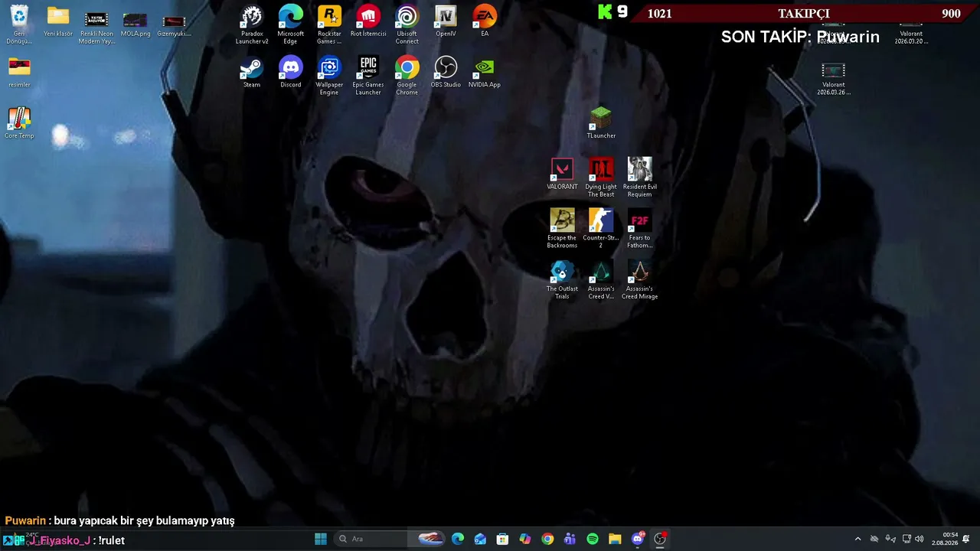Open Copilot from the taskbar
980x551 pixels.
[525, 539]
